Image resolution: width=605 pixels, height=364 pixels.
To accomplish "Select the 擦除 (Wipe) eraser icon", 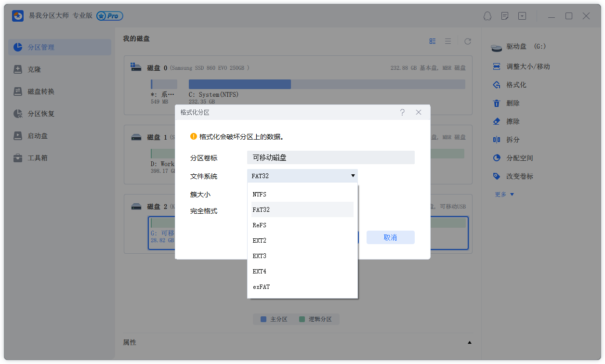I will [x=496, y=121].
